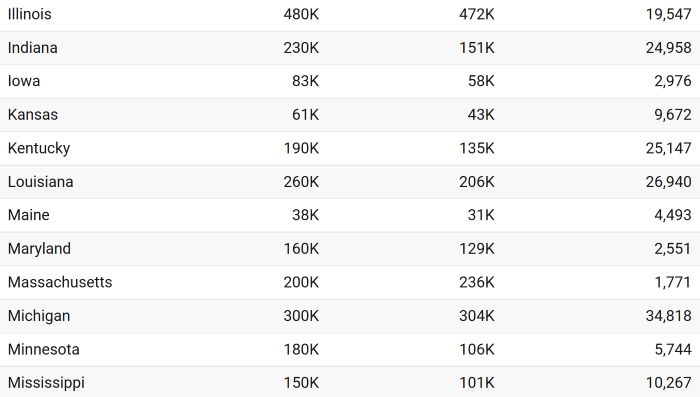Screen dimensions: 700x397
Task: Select the Maine row label
Action: (x=29, y=215)
